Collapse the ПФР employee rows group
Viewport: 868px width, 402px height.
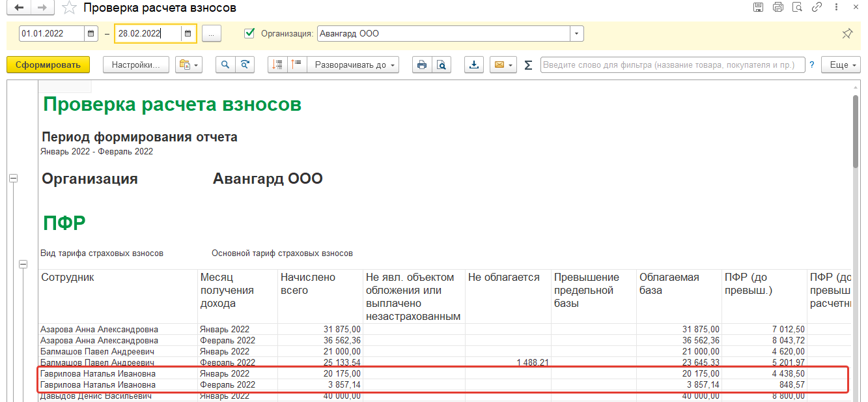[24, 264]
